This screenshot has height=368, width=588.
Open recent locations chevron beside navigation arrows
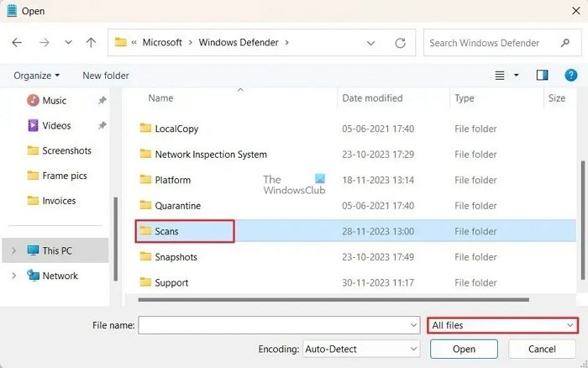[x=68, y=42]
